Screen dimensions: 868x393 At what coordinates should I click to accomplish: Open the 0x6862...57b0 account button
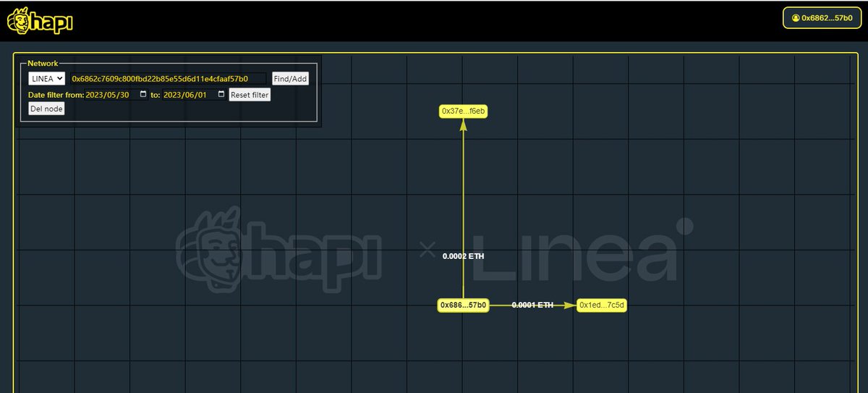pyautogui.click(x=822, y=17)
